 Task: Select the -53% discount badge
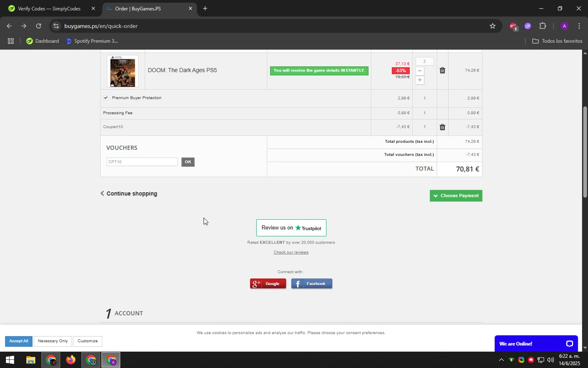tap(401, 71)
